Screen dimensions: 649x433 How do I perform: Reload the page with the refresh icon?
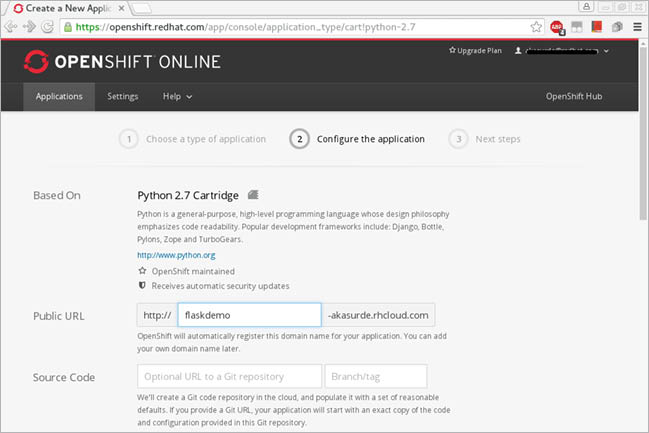click(47, 26)
